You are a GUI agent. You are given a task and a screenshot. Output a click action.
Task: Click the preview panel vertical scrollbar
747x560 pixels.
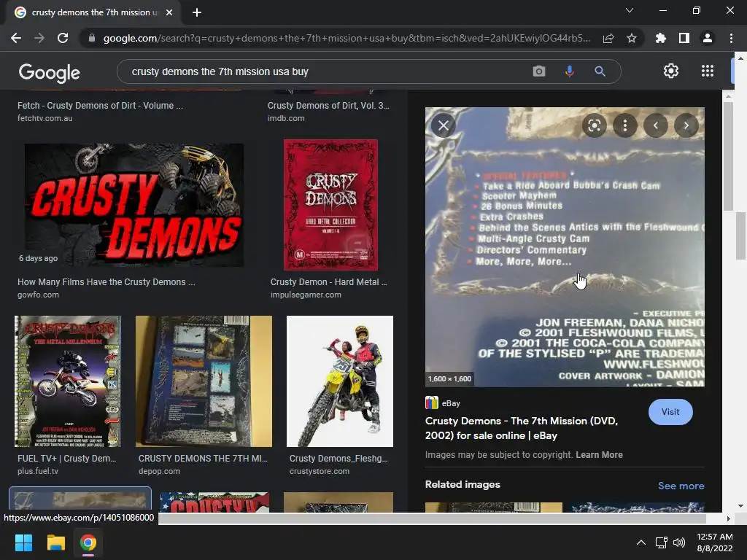pos(728,156)
